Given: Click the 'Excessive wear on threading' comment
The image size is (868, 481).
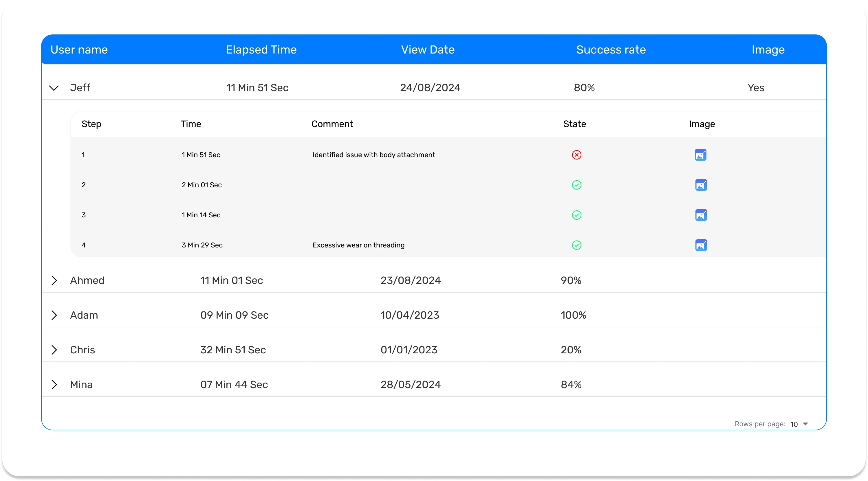Looking at the screenshot, I should [358, 245].
